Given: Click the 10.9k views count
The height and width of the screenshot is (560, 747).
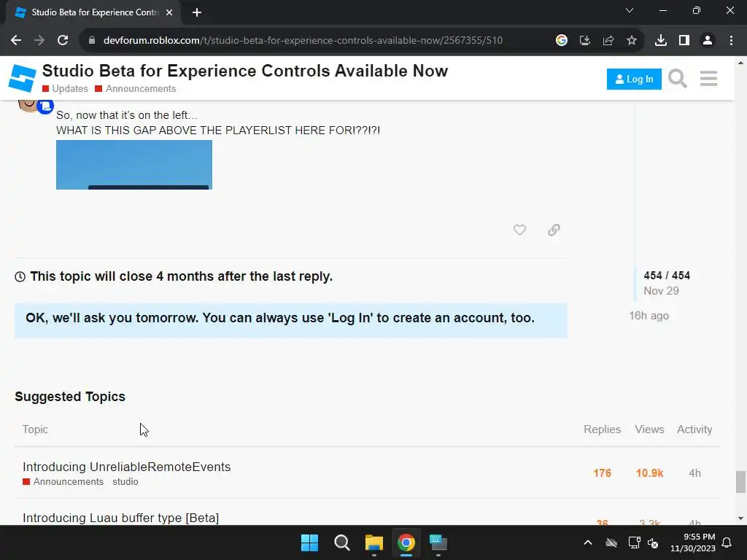Looking at the screenshot, I should [649, 472].
